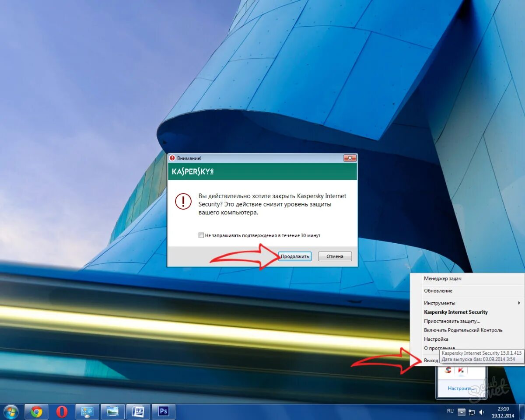Screen dimensions: 525x420
Task: Switch to the image viewer taskbar item
Action: click(113, 412)
